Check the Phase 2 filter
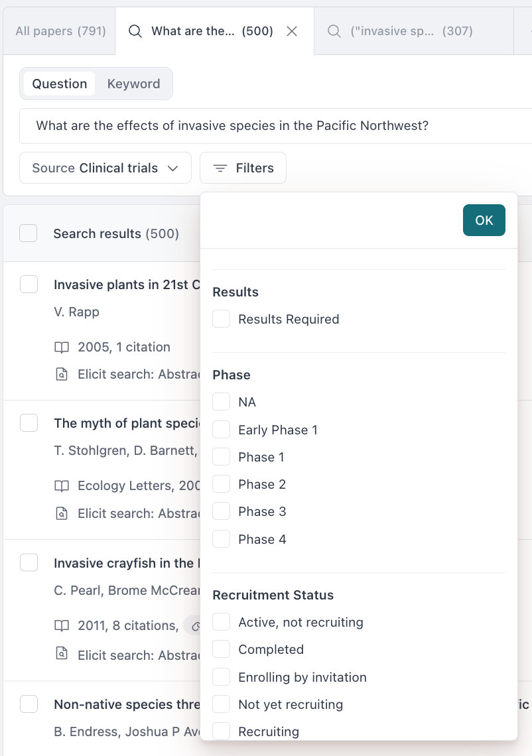 (x=222, y=485)
